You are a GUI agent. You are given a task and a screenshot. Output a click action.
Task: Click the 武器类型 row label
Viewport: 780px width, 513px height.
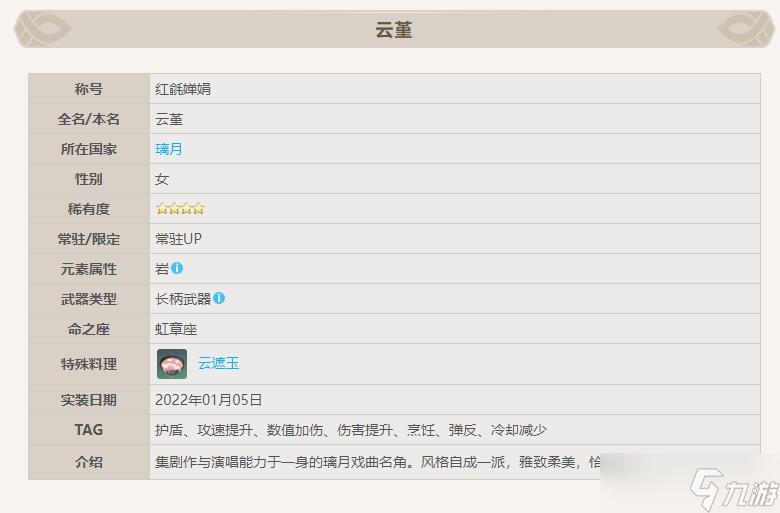[x=89, y=299]
